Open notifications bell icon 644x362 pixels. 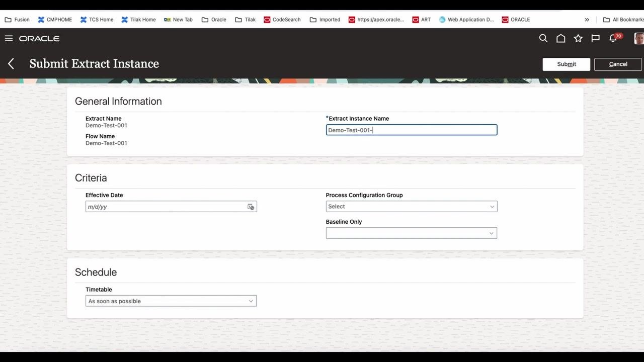click(x=613, y=38)
